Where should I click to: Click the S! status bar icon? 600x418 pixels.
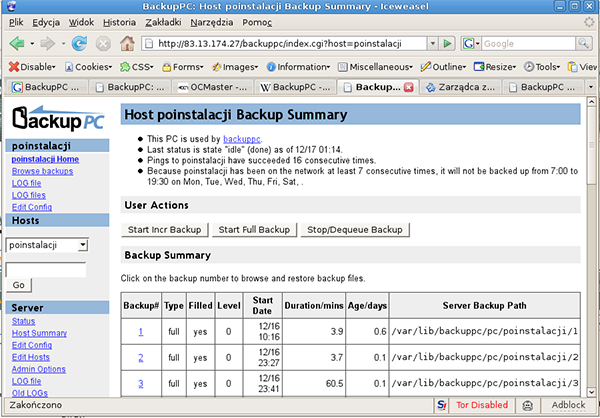442,405
